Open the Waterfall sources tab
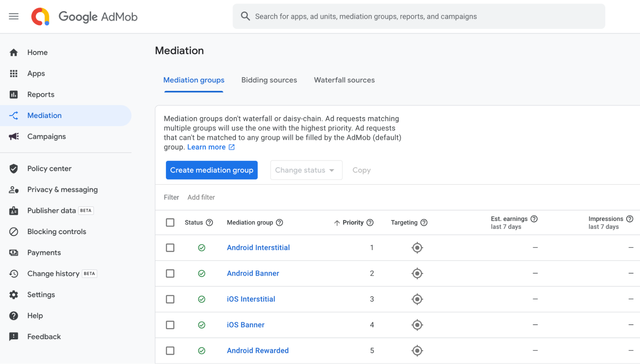 coord(344,80)
